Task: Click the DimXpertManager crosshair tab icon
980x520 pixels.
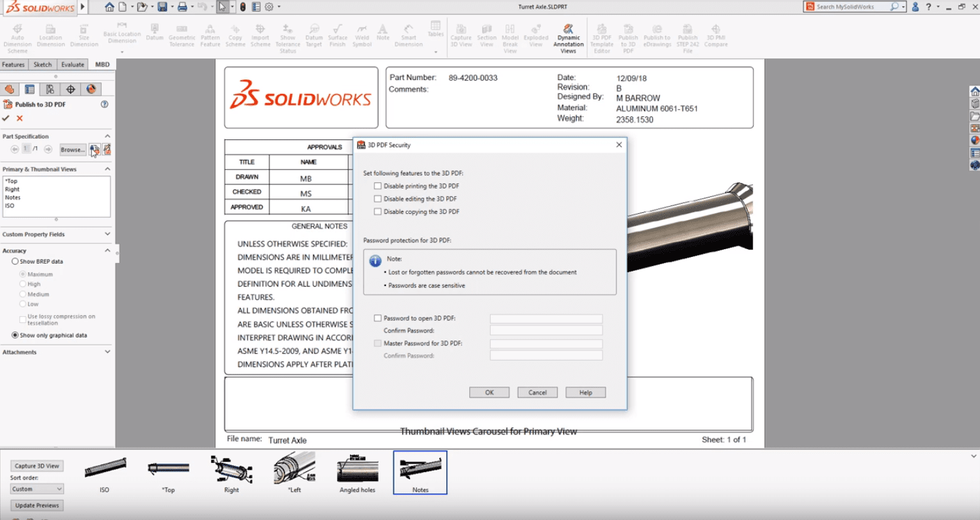Action: coord(70,89)
